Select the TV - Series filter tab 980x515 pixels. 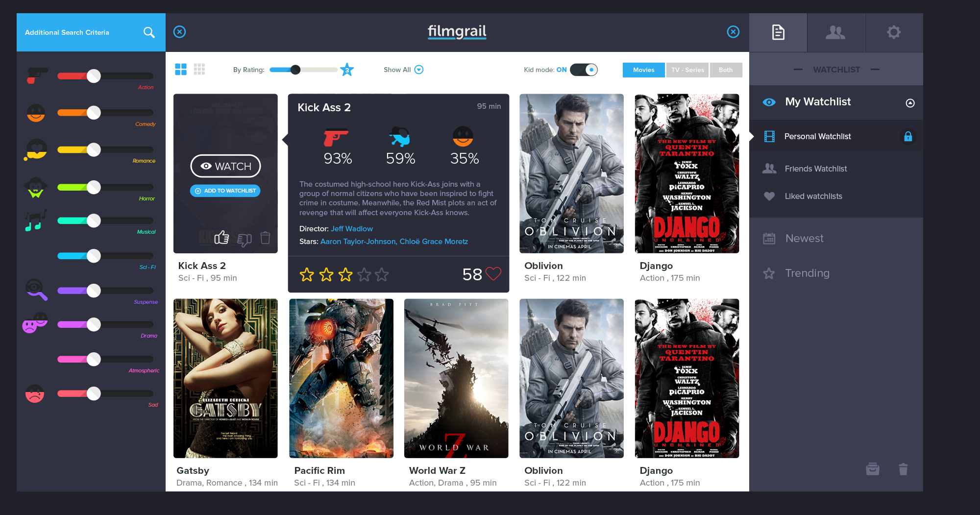click(687, 70)
